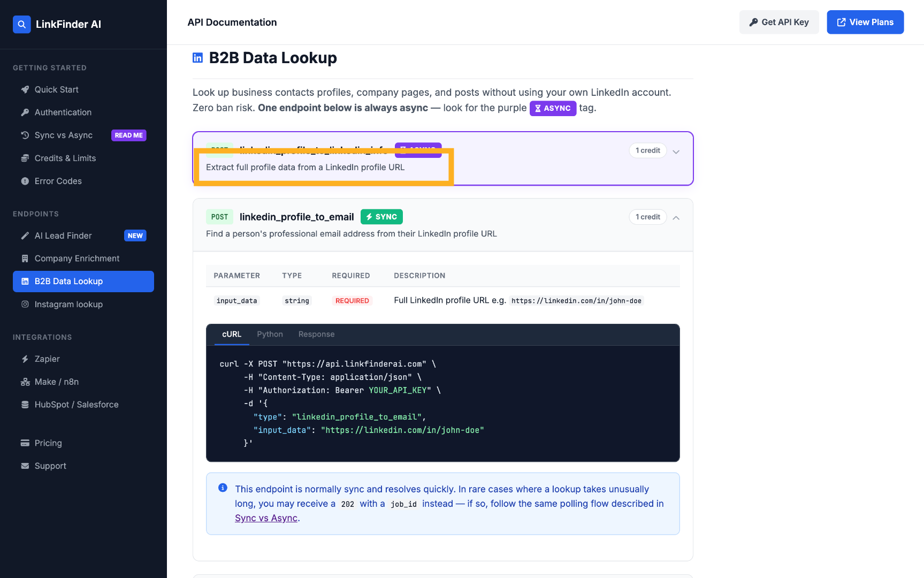The width and height of the screenshot is (924, 578).
Task: Click the green SYNC badge
Action: (381, 217)
